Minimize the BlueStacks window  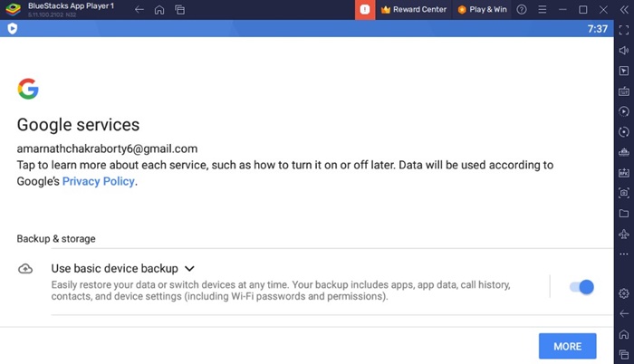point(562,10)
